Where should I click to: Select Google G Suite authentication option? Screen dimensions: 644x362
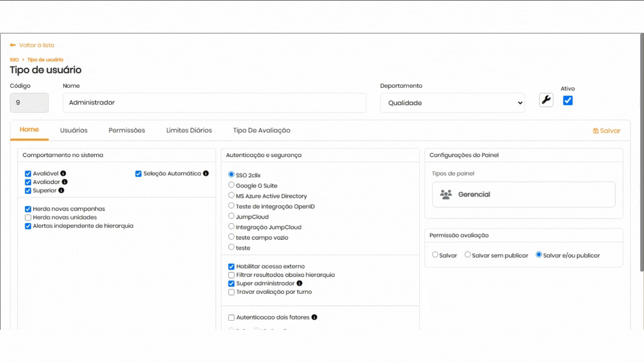[x=231, y=185]
